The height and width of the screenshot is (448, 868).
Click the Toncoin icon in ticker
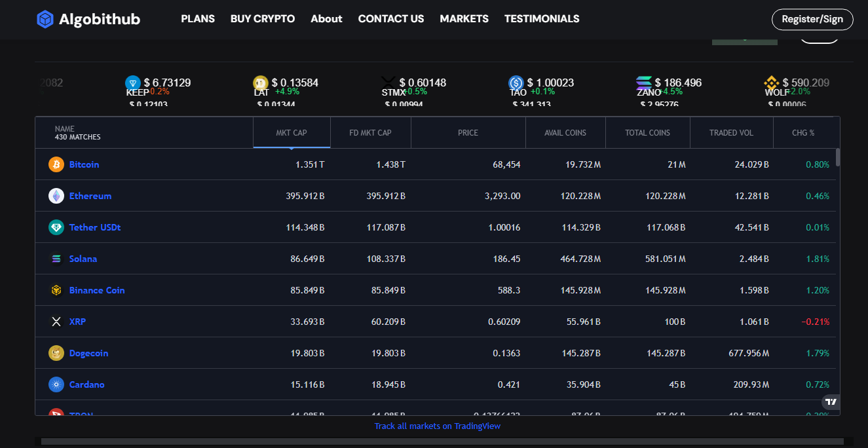tap(133, 83)
